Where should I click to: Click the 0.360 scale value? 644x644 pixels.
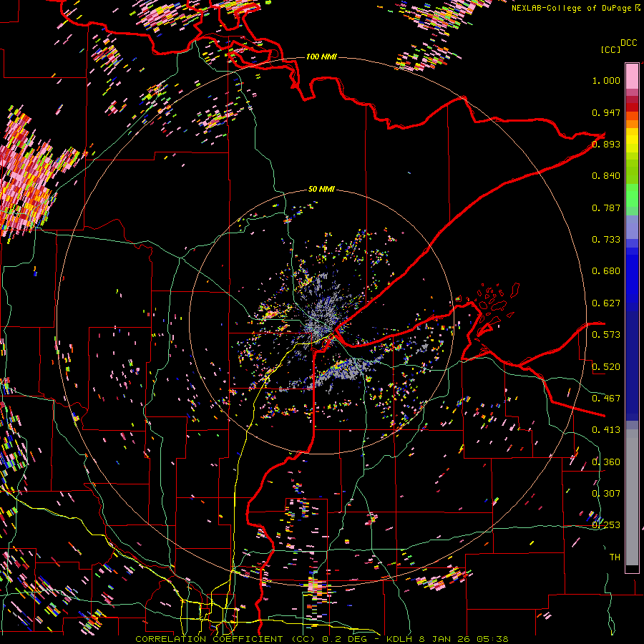606,462
